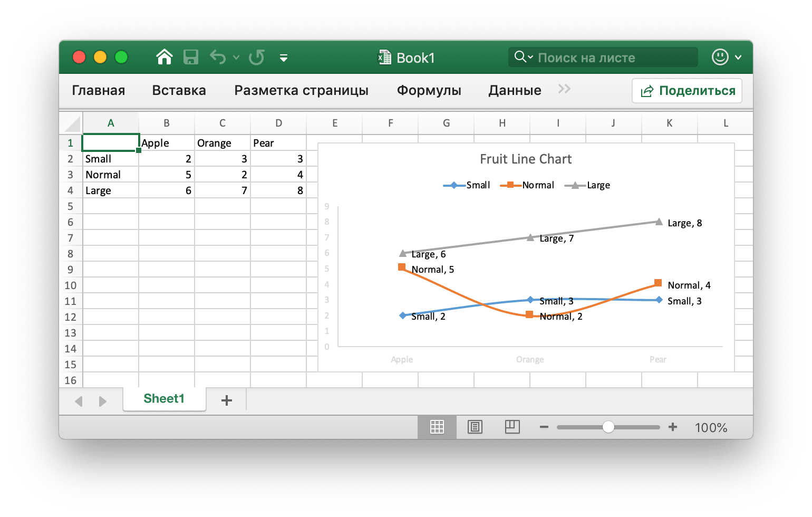Click the Book1 document icon in the title
This screenshot has width=812, height=517.
(385, 58)
